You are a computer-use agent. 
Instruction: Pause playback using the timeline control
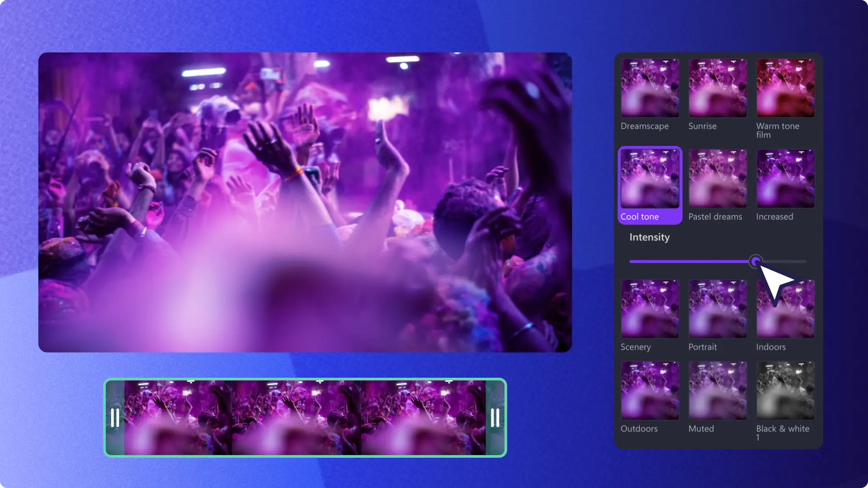(x=115, y=417)
